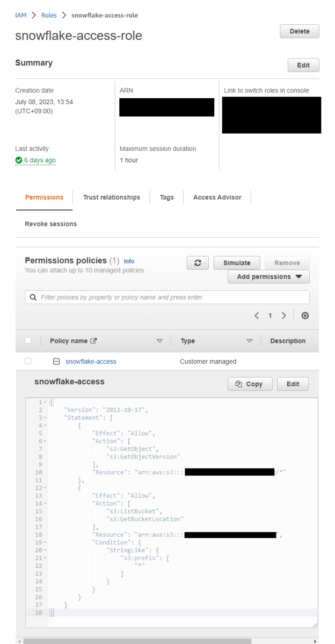Click the external link icon beside Policy name
Image resolution: width=335 pixels, height=644 pixels.
[x=93, y=341]
